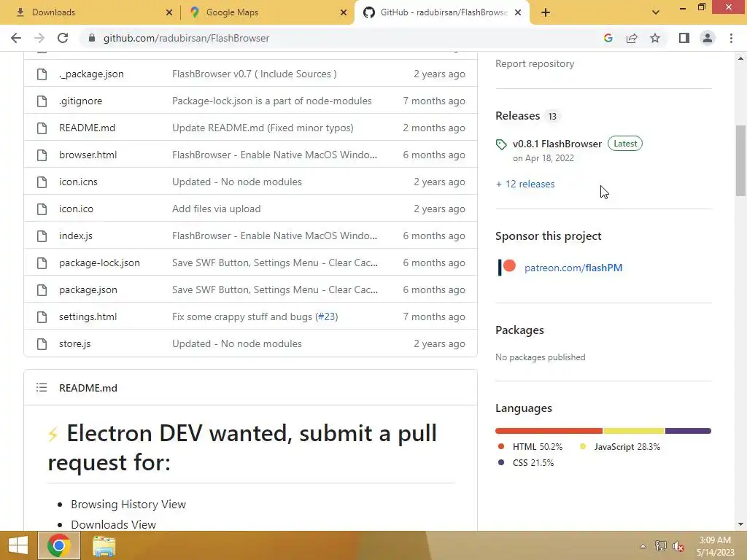
Task: View + 12 releases link
Action: pos(525,184)
